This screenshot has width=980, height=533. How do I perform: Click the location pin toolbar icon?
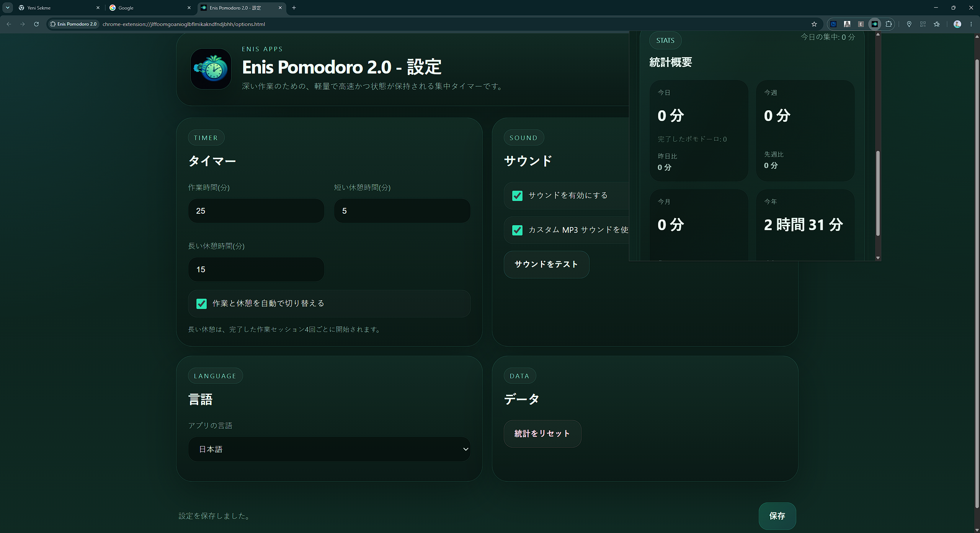point(909,24)
